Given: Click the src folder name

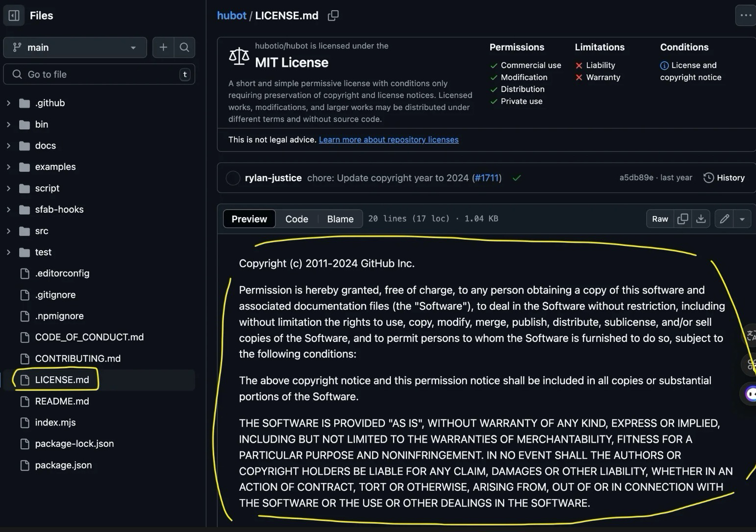Looking at the screenshot, I should click(42, 231).
